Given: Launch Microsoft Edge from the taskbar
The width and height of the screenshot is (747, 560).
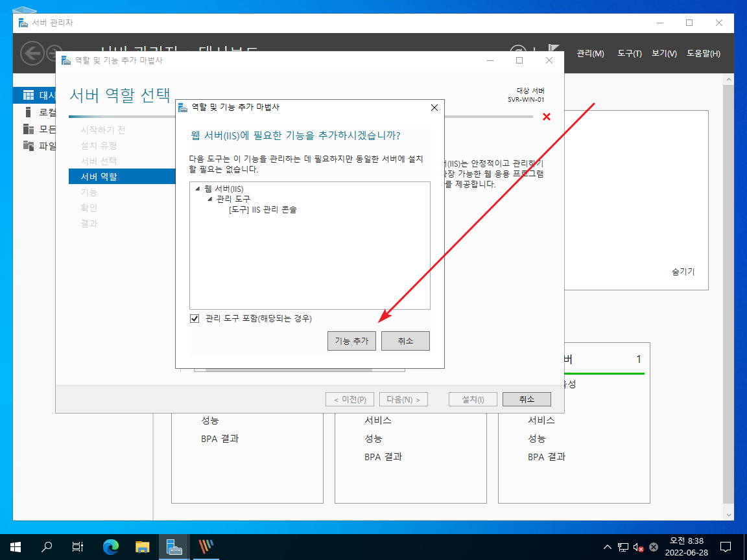Looking at the screenshot, I should (110, 547).
